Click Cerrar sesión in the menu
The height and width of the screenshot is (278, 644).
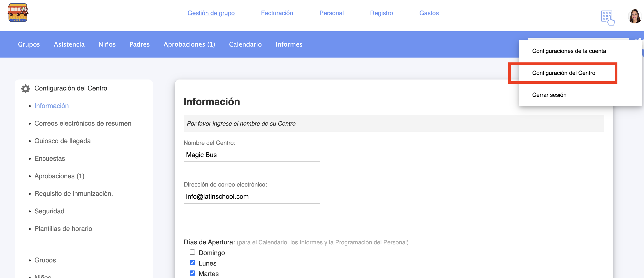(x=549, y=95)
